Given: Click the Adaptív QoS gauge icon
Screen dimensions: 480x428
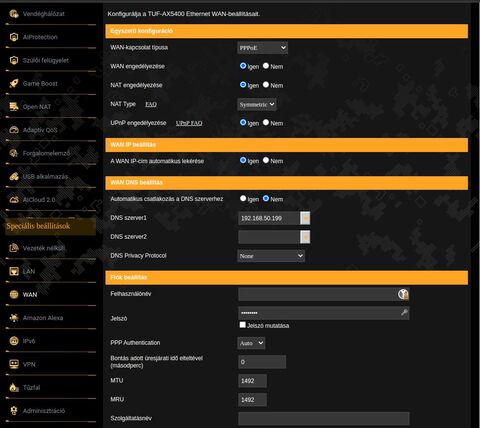Looking at the screenshot, I should coord(14,130).
